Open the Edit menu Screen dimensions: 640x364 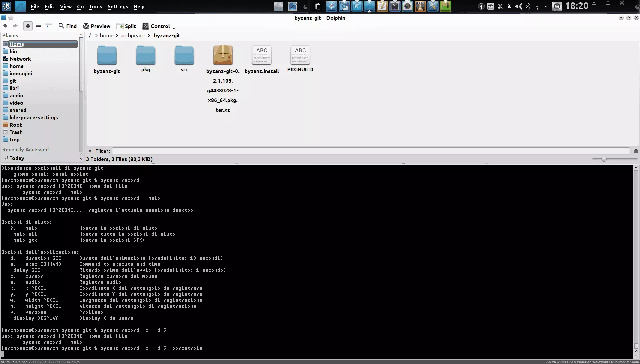[x=49, y=6]
